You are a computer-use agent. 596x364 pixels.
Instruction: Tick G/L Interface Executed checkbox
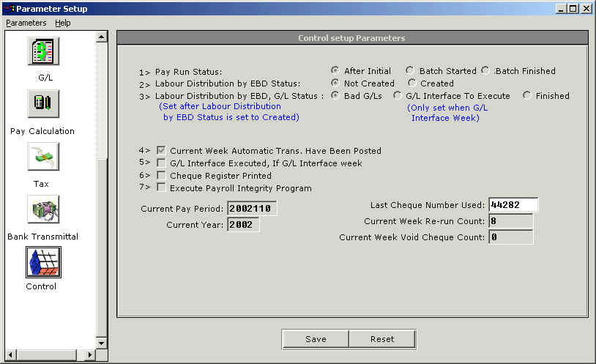pos(161,163)
